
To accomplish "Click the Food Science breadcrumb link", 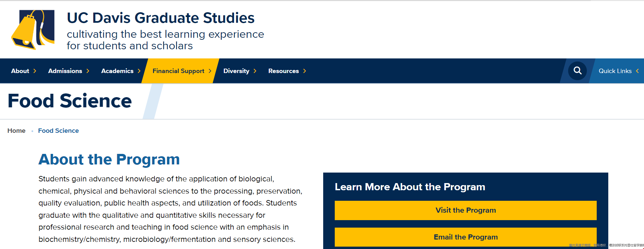I will (x=59, y=131).
